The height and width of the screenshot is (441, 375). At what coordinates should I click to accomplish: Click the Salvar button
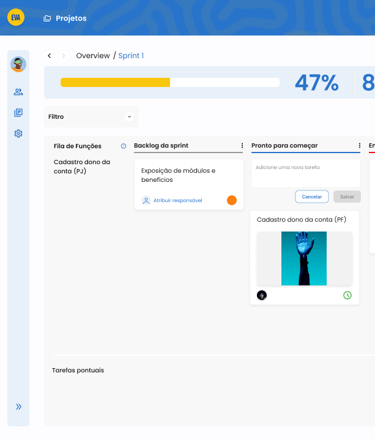pos(347,197)
